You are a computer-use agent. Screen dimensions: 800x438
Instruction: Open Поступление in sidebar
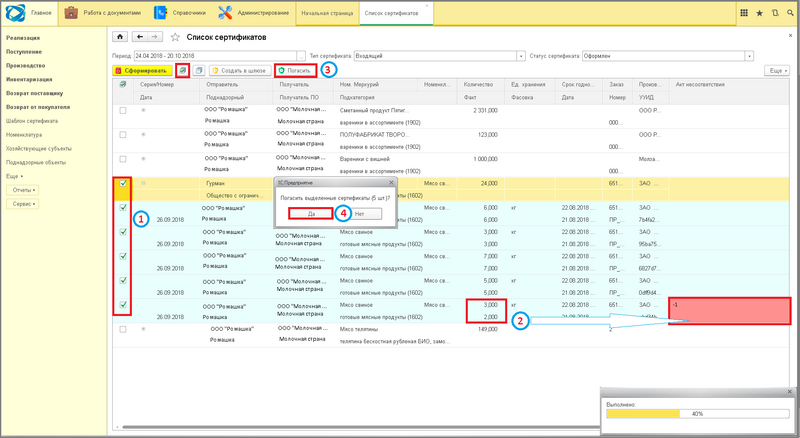coord(24,52)
